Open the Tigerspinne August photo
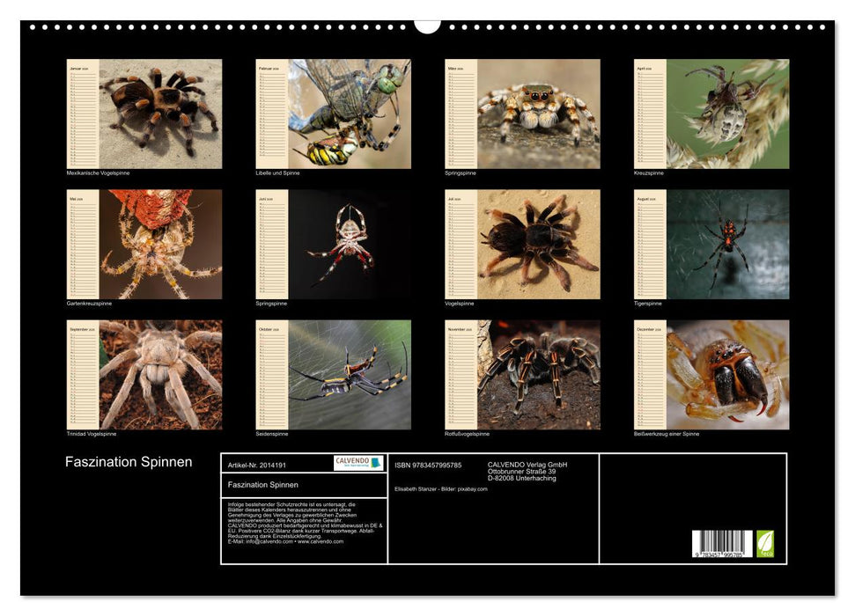 727,244
